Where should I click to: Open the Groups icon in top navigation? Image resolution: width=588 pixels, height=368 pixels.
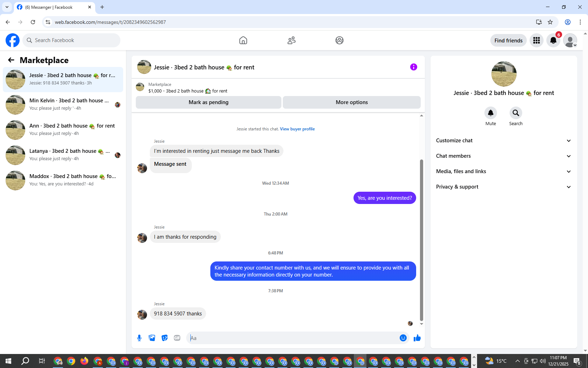[x=339, y=40]
